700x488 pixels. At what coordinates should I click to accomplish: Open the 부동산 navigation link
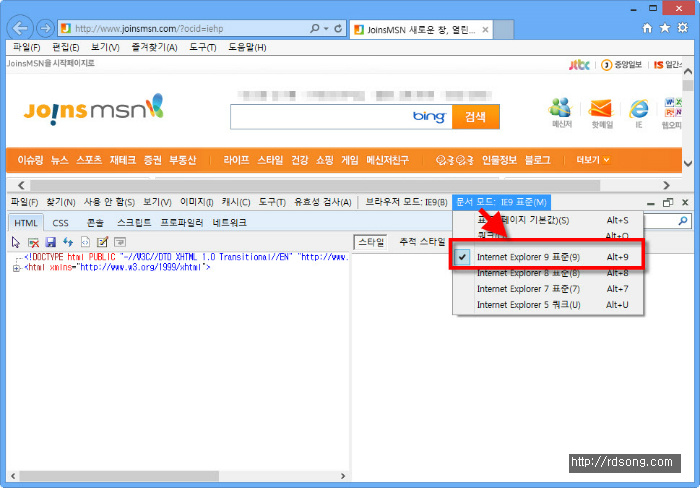pyautogui.click(x=183, y=160)
